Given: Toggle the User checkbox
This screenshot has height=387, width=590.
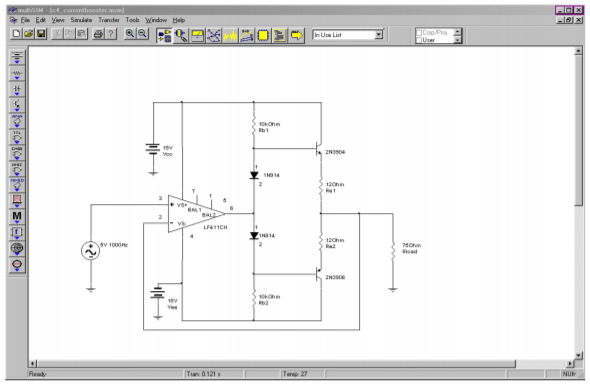Looking at the screenshot, I should point(419,40).
